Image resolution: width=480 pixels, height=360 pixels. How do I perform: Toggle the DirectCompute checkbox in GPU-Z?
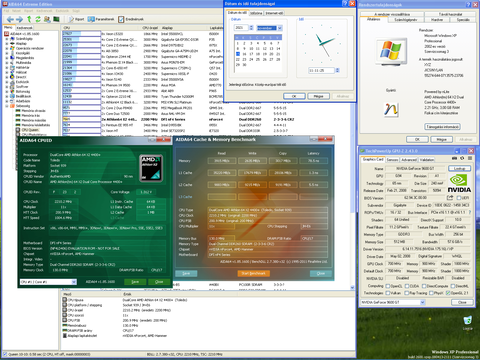pos(424,286)
